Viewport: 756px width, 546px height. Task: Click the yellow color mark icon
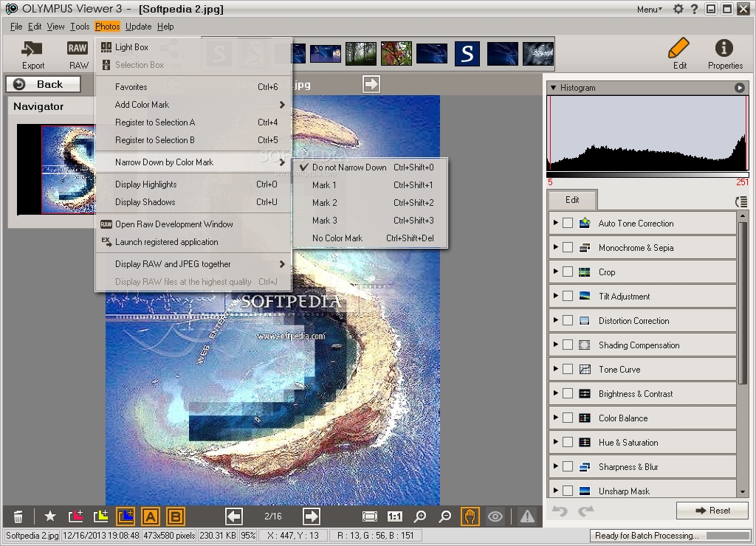pos(100,516)
